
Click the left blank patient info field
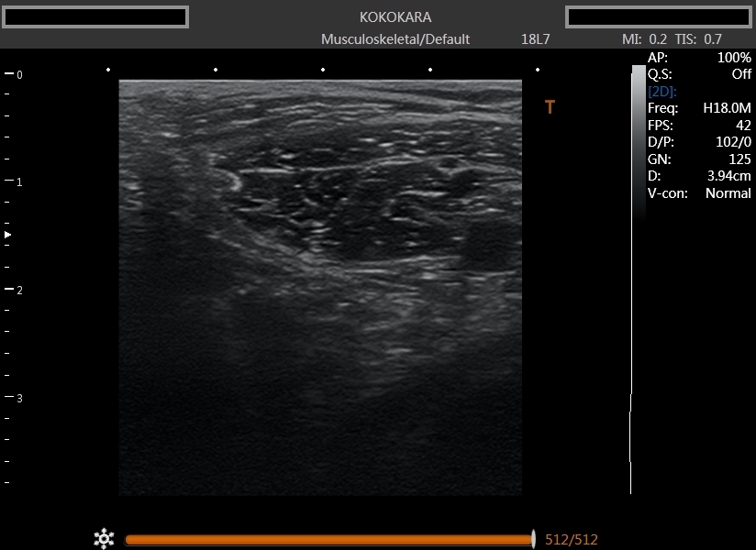(94, 17)
